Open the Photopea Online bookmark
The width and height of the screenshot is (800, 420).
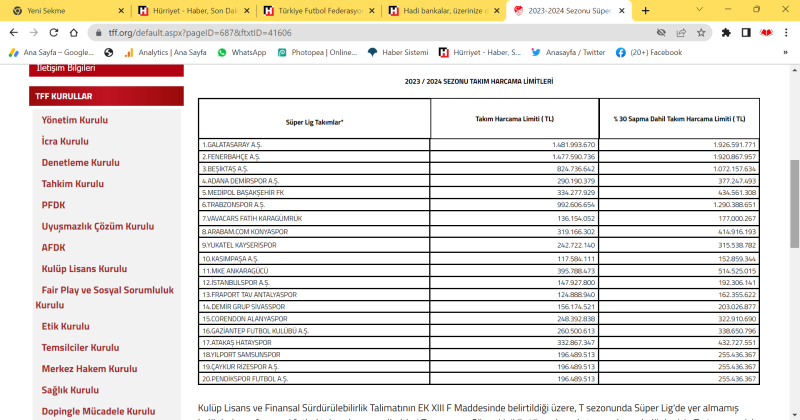(x=317, y=53)
